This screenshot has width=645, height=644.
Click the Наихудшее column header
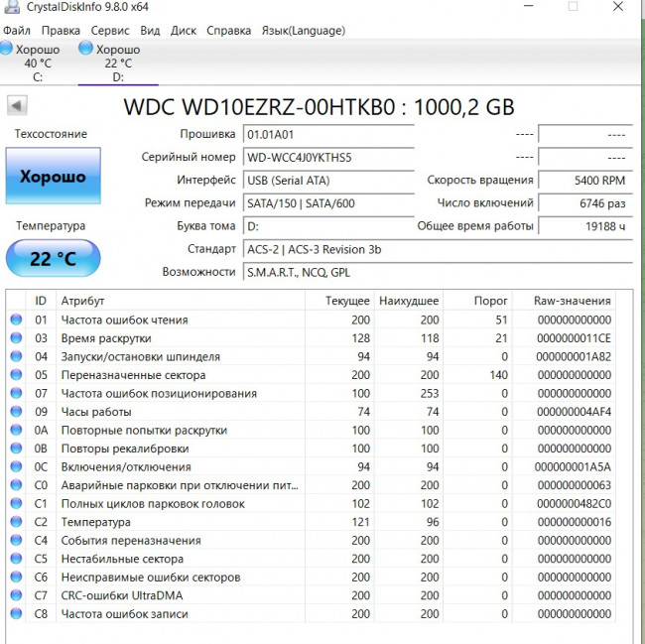coord(409,301)
